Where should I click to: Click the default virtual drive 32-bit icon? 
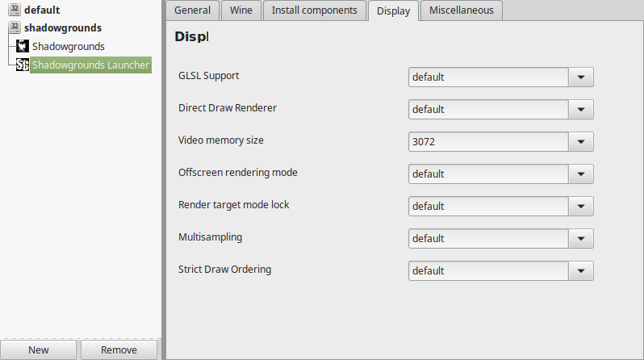[x=15, y=9]
